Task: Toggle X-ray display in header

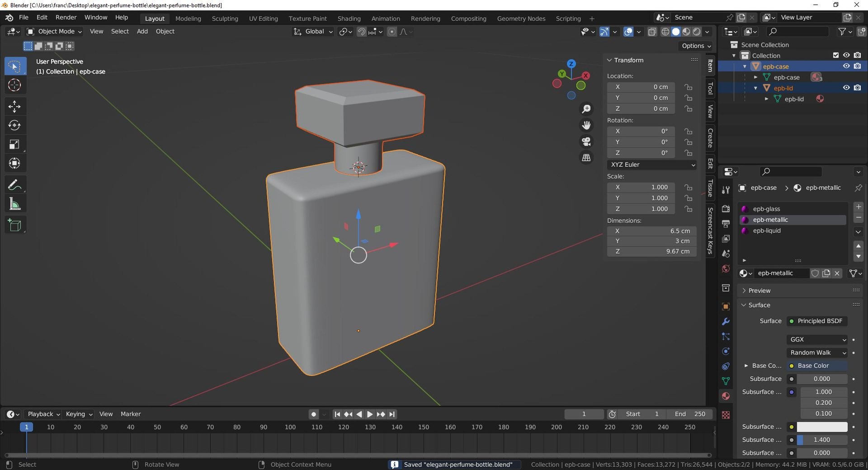Action: pos(652,32)
